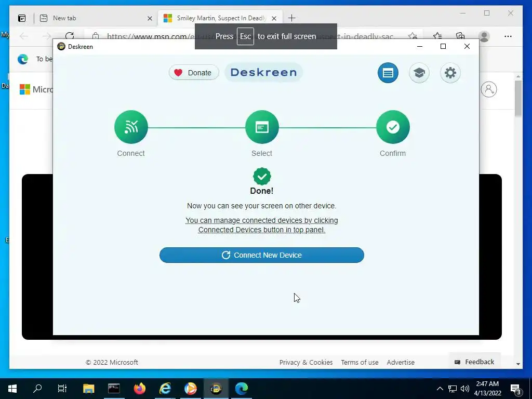Open the taskbar clock and date
Screen dimensions: 532x399
[487, 389]
